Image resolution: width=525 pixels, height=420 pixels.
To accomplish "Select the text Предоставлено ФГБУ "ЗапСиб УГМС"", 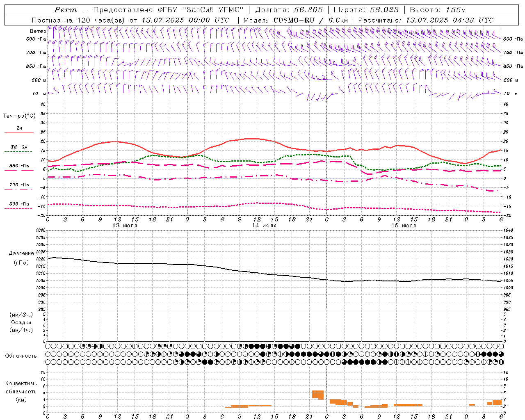I will (169, 10).
